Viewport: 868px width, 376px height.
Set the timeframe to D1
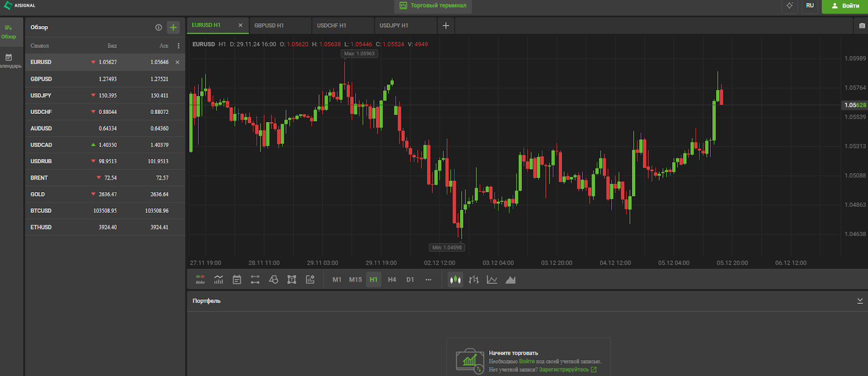click(x=410, y=280)
